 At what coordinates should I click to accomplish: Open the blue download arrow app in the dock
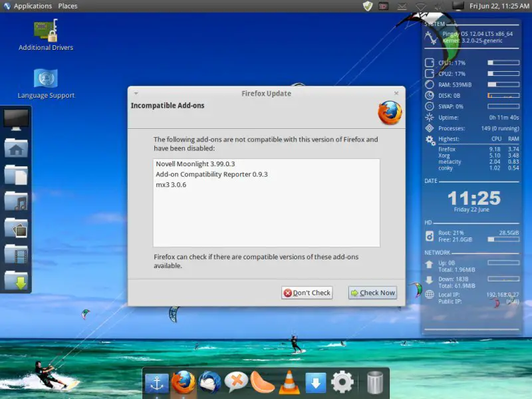(x=315, y=383)
